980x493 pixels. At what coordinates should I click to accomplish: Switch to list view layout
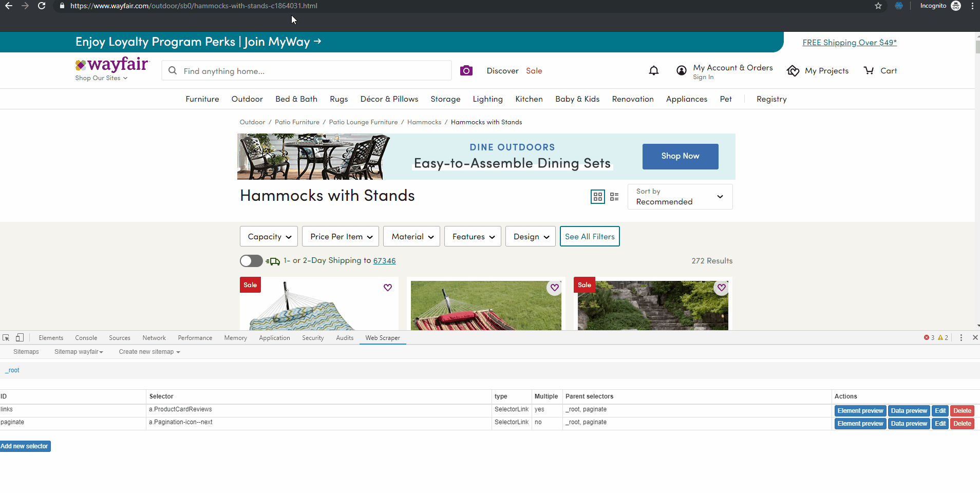[615, 197]
